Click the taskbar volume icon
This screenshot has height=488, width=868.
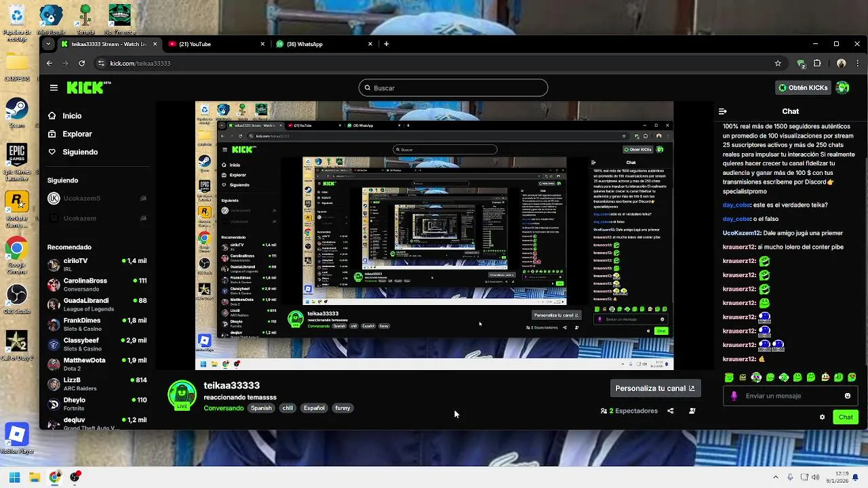click(815, 477)
